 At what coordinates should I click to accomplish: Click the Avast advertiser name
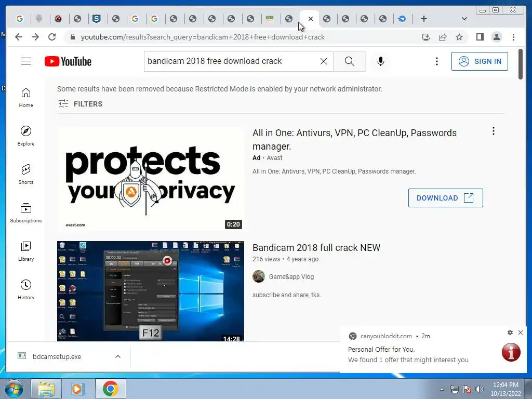274,158
